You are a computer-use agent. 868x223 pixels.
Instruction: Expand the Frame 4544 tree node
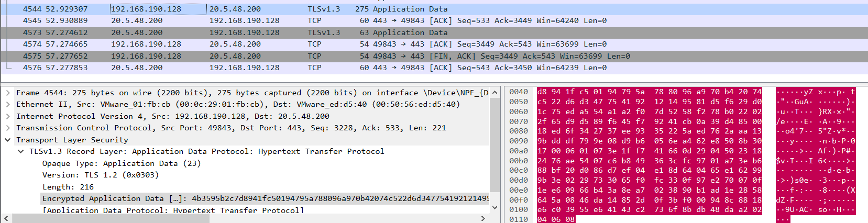pyautogui.click(x=8, y=93)
